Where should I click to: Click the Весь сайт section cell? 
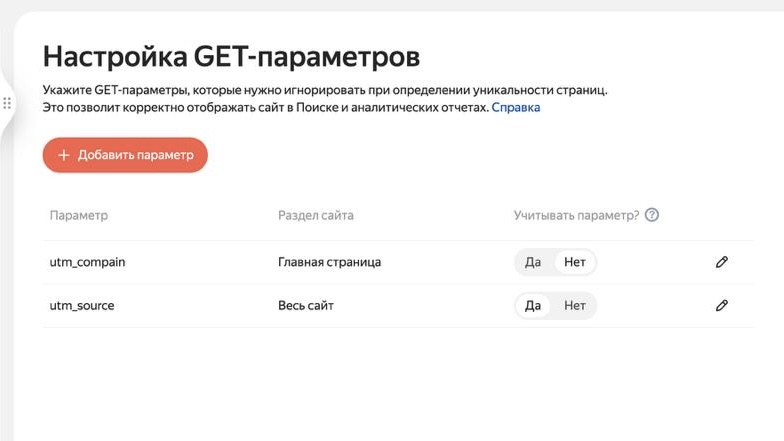[x=306, y=305]
